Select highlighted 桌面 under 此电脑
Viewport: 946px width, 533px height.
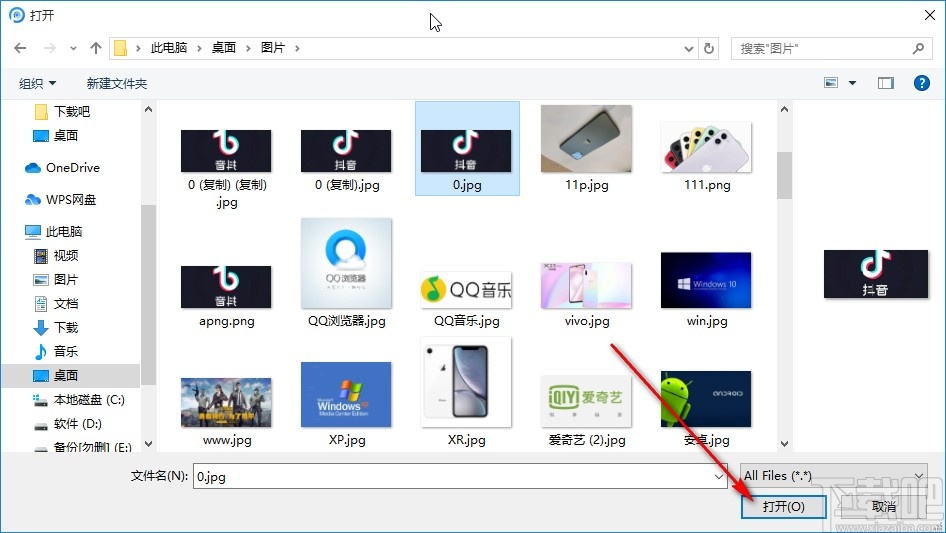[x=71, y=375]
